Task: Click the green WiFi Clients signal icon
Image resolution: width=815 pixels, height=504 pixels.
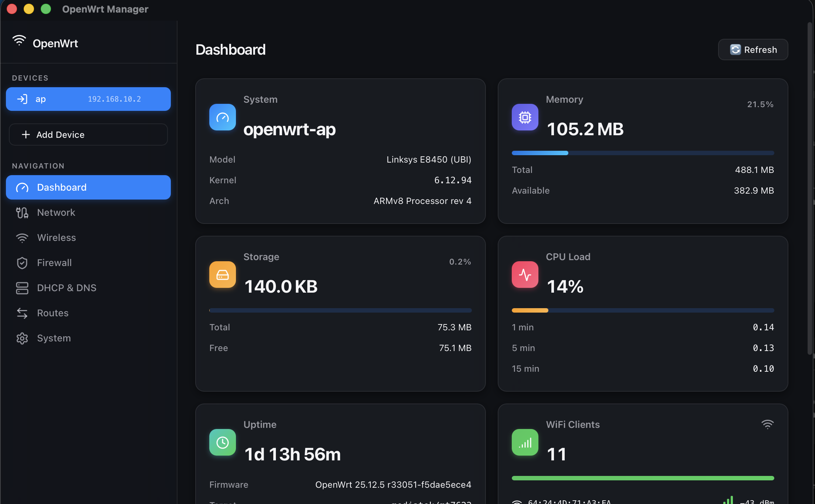Action: [525, 442]
